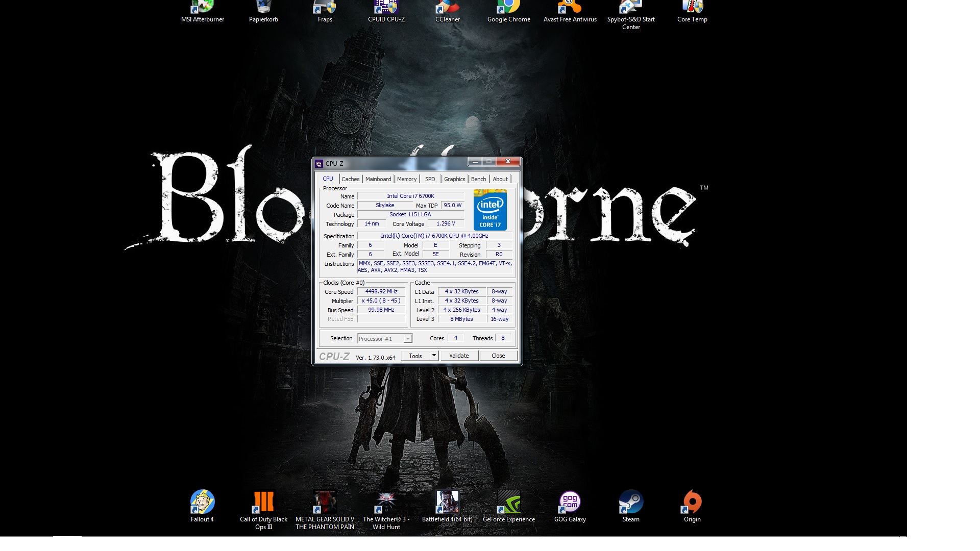Switch to the Mainboard tab
This screenshot has height=551, width=980.
(378, 179)
